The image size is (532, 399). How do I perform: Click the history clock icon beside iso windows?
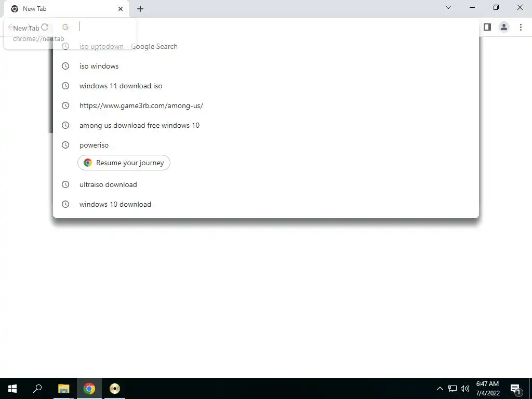65,66
